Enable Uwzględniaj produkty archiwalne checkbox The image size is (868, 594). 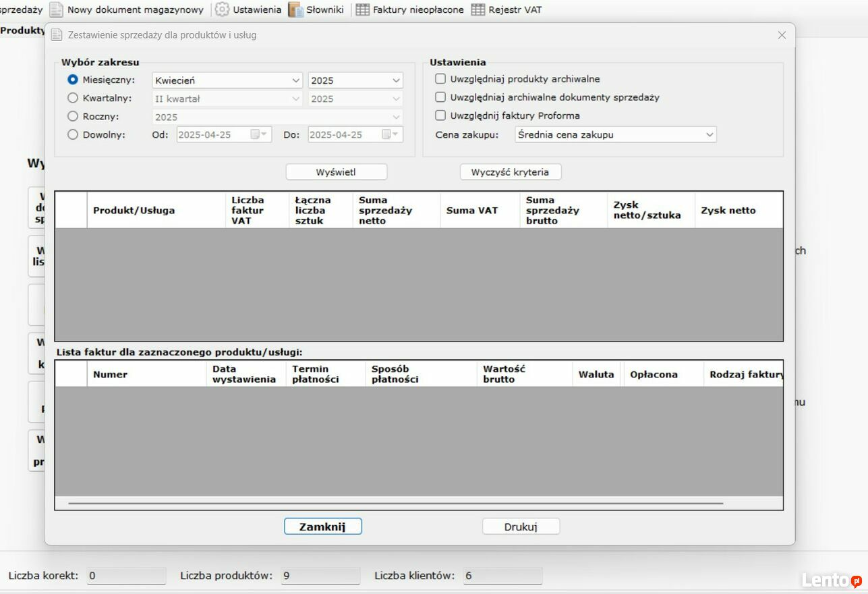click(x=440, y=79)
